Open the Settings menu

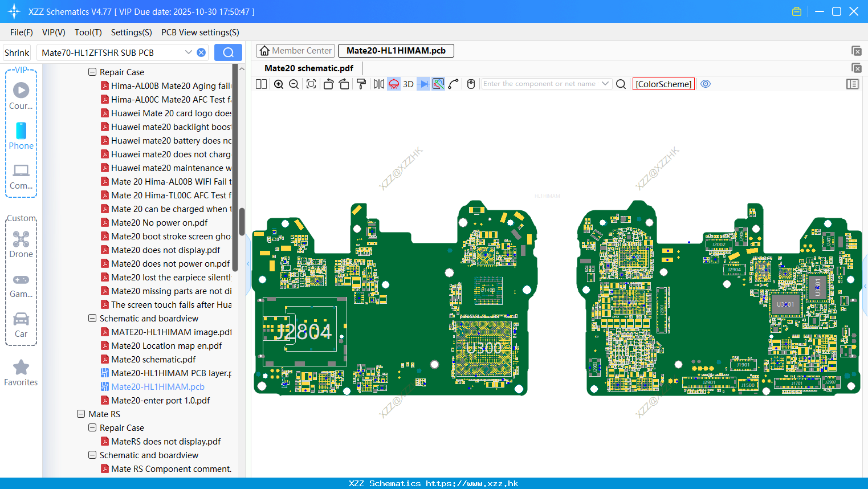[x=132, y=32]
